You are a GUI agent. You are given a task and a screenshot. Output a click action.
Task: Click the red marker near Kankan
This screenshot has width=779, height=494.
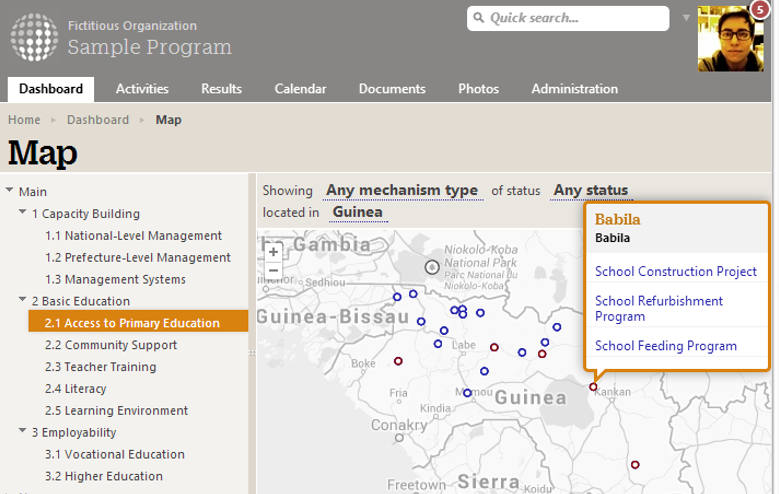593,387
